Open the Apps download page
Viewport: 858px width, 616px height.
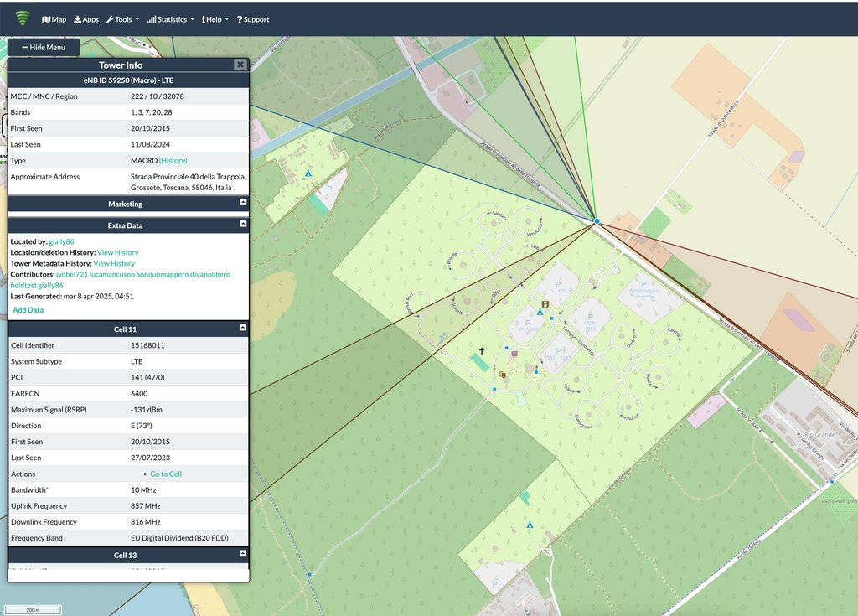click(86, 19)
